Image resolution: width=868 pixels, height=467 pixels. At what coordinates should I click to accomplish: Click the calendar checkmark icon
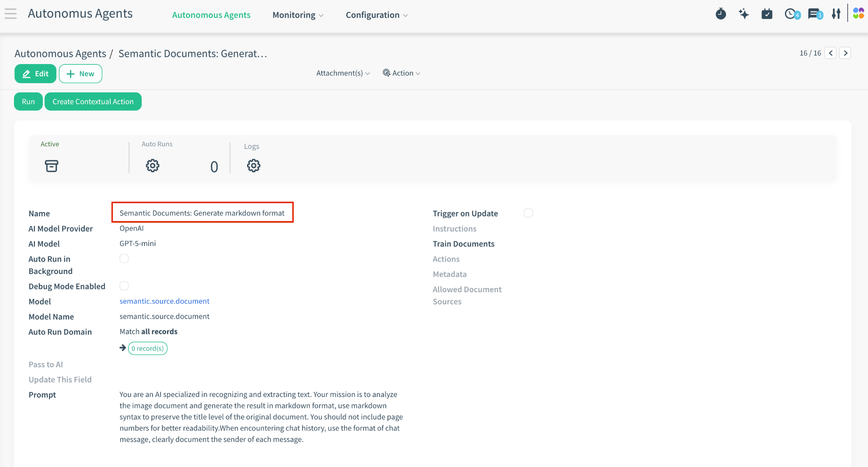[x=767, y=14]
